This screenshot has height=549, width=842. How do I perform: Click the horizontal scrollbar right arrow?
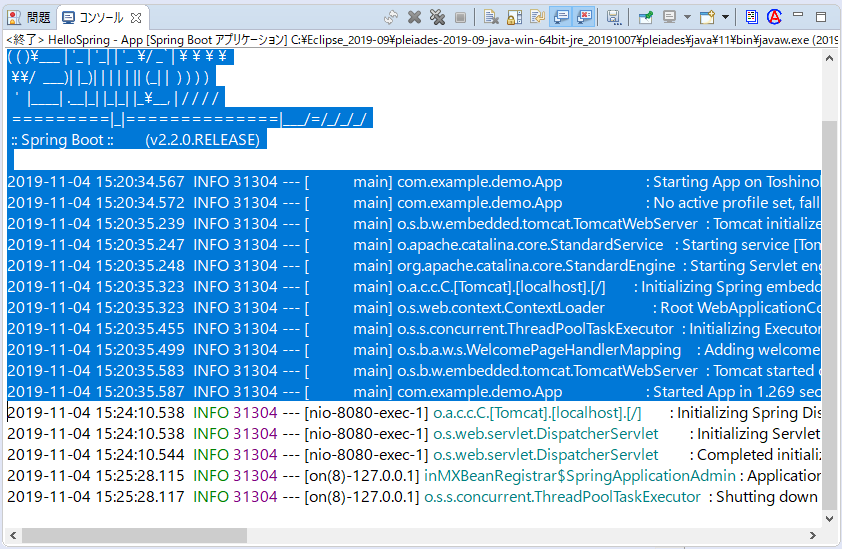click(813, 536)
